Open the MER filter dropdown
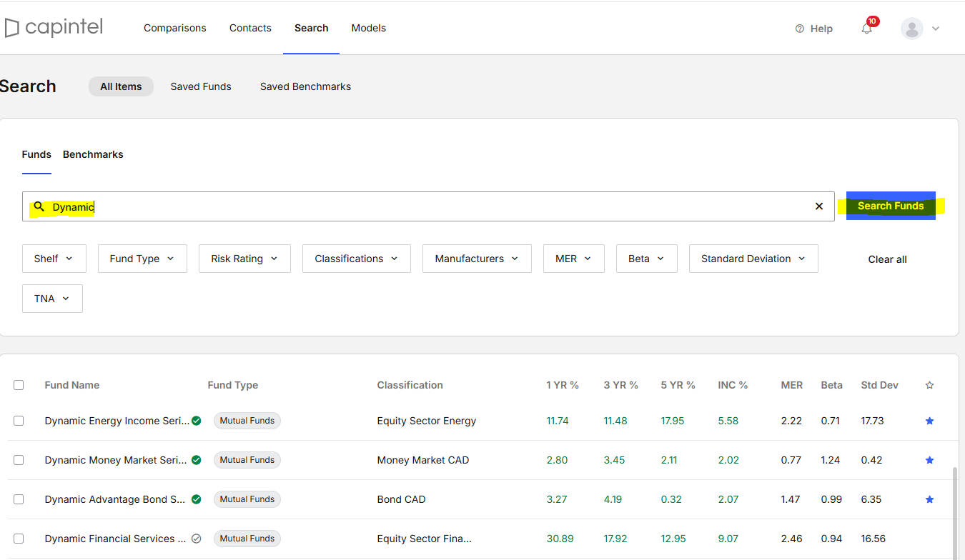The height and width of the screenshot is (560, 965). pyautogui.click(x=574, y=259)
